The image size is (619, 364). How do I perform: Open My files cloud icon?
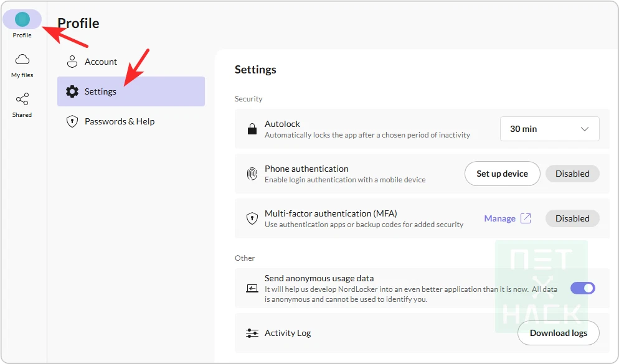[x=22, y=60]
